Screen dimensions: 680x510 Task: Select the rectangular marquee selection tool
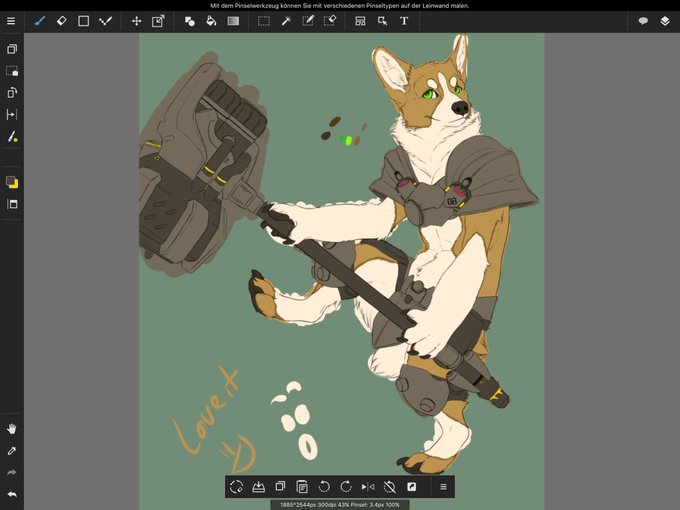pos(264,21)
